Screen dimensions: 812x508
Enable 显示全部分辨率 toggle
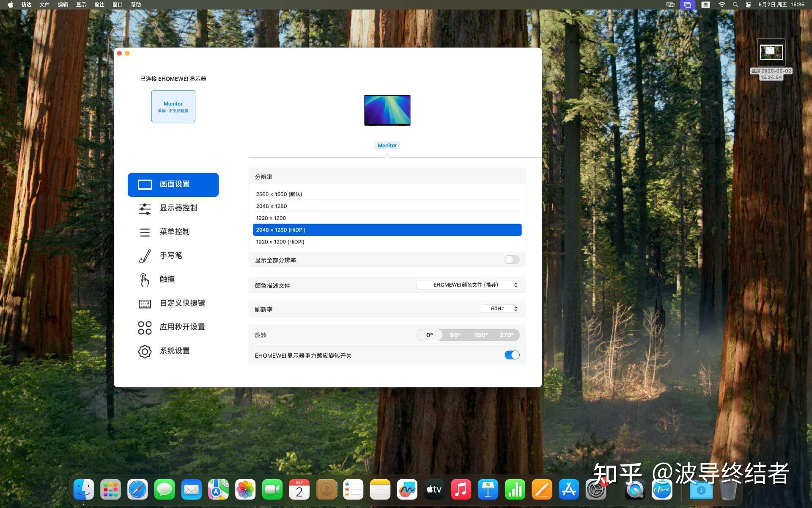click(x=512, y=259)
